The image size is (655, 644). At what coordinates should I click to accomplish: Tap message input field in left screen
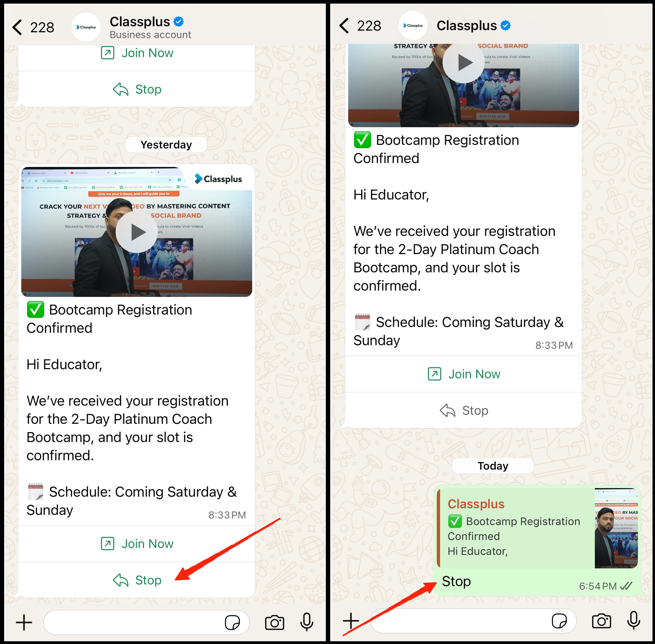click(x=147, y=622)
